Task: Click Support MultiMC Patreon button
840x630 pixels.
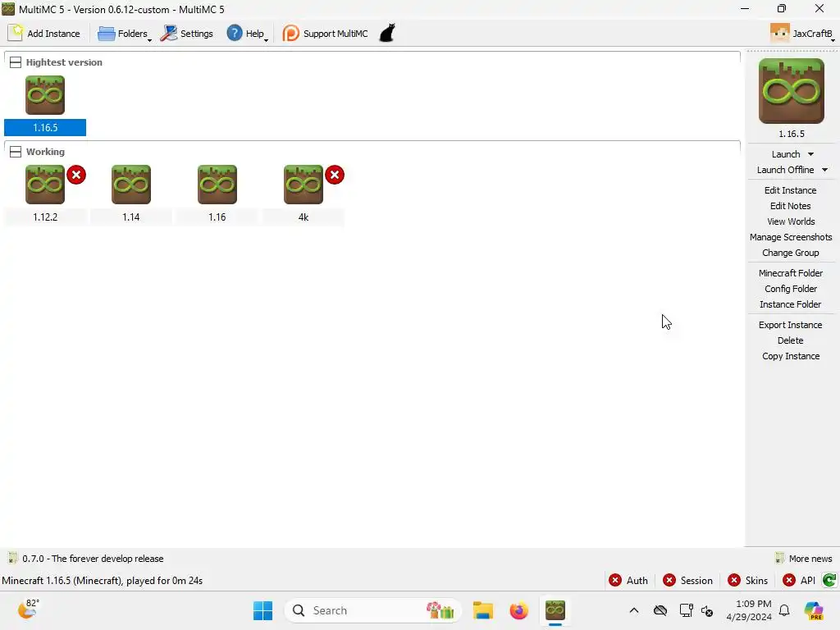Action: point(325,33)
